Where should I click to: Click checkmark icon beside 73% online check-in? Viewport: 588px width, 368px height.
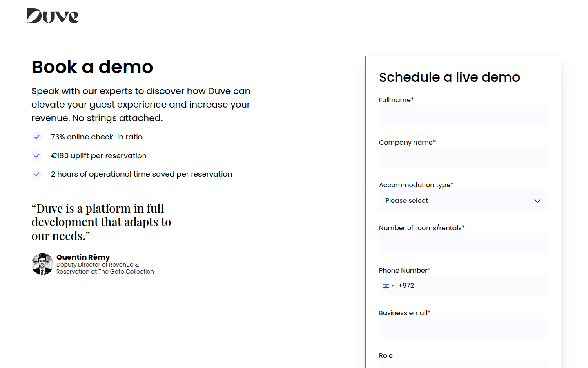pos(37,137)
